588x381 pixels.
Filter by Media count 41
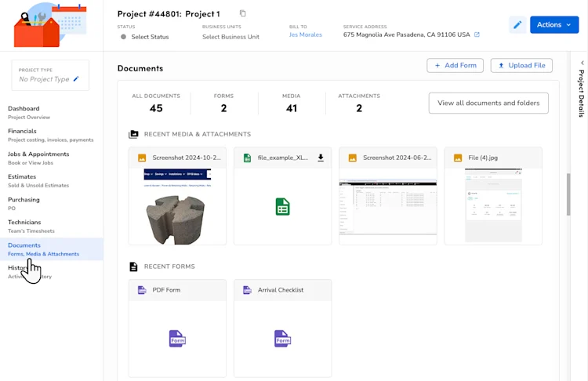[292, 103]
